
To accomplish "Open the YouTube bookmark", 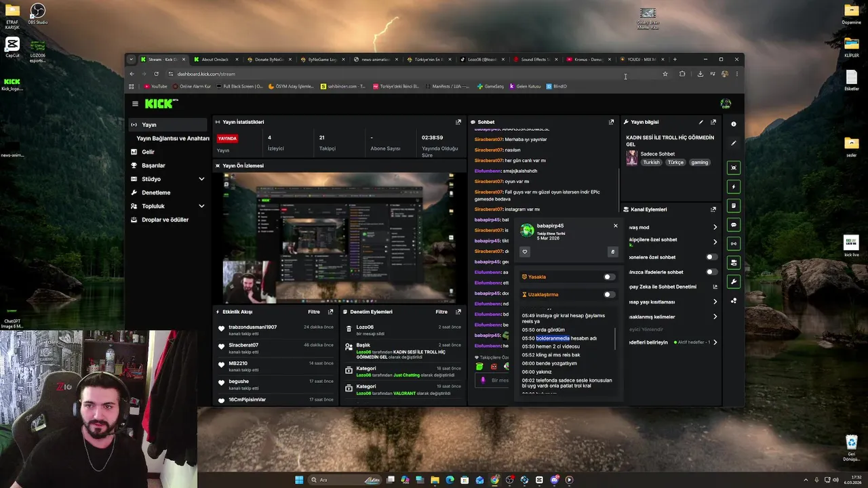I will point(155,86).
